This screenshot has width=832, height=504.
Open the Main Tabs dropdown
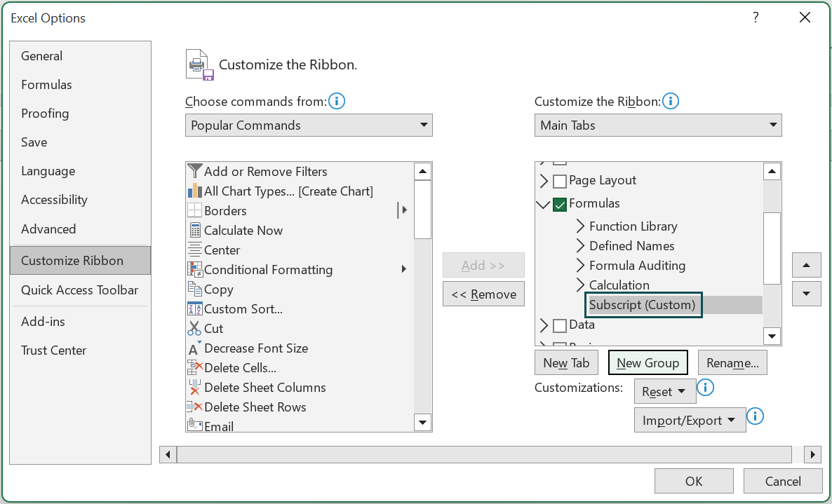(658, 125)
